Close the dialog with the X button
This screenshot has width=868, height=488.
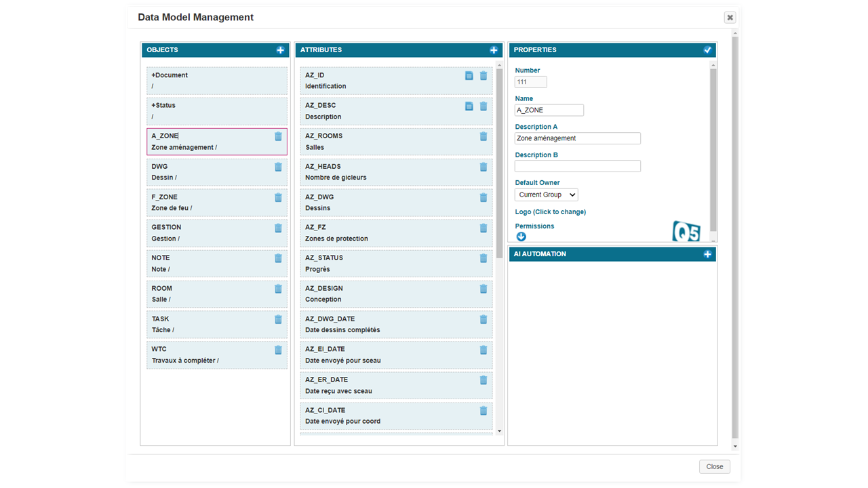click(730, 18)
